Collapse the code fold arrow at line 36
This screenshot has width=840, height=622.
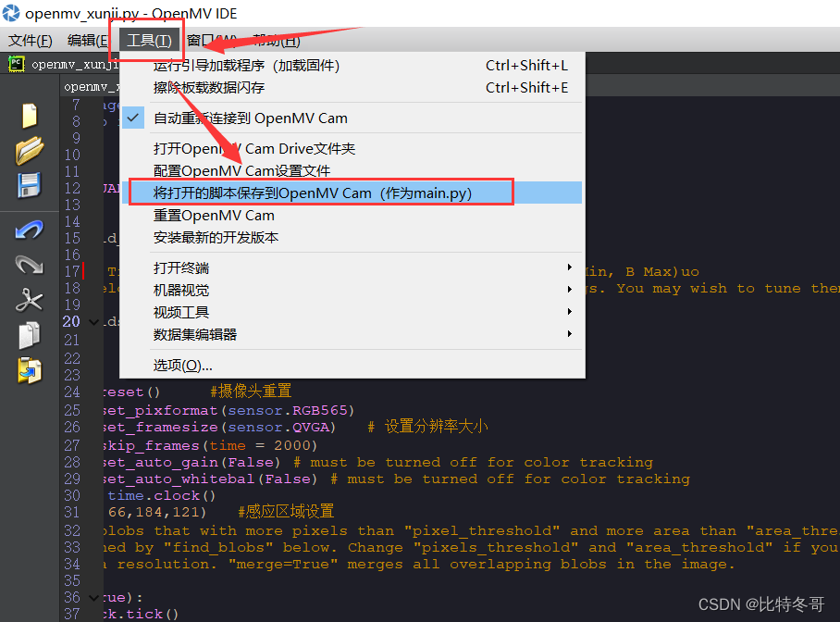(x=93, y=597)
